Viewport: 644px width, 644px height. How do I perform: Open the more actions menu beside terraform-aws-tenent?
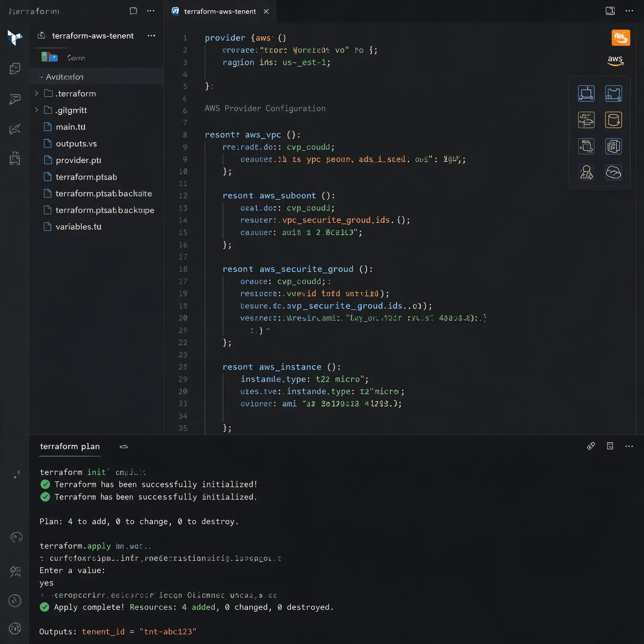151,36
